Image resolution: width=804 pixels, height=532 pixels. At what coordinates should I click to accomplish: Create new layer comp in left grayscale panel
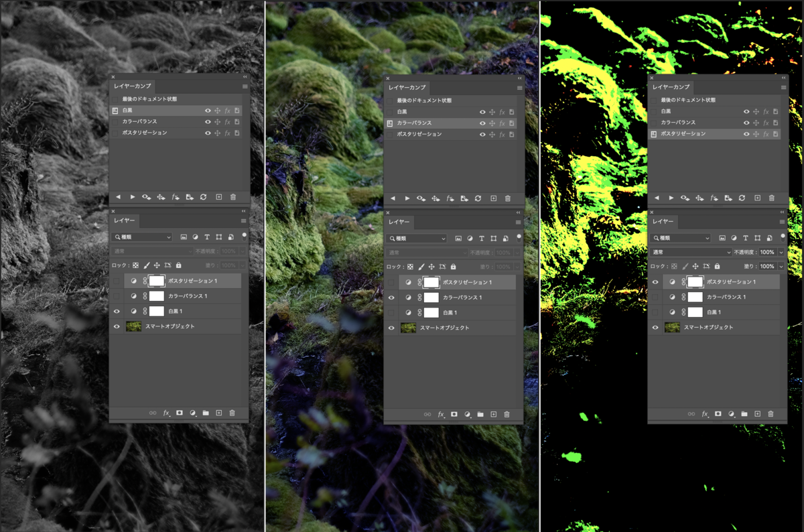pyautogui.click(x=218, y=197)
